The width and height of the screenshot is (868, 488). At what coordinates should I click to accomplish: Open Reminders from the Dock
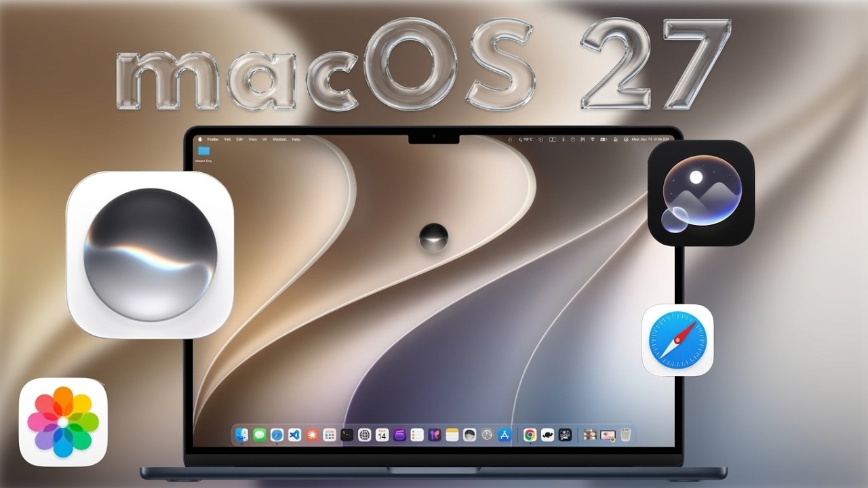coord(417,435)
